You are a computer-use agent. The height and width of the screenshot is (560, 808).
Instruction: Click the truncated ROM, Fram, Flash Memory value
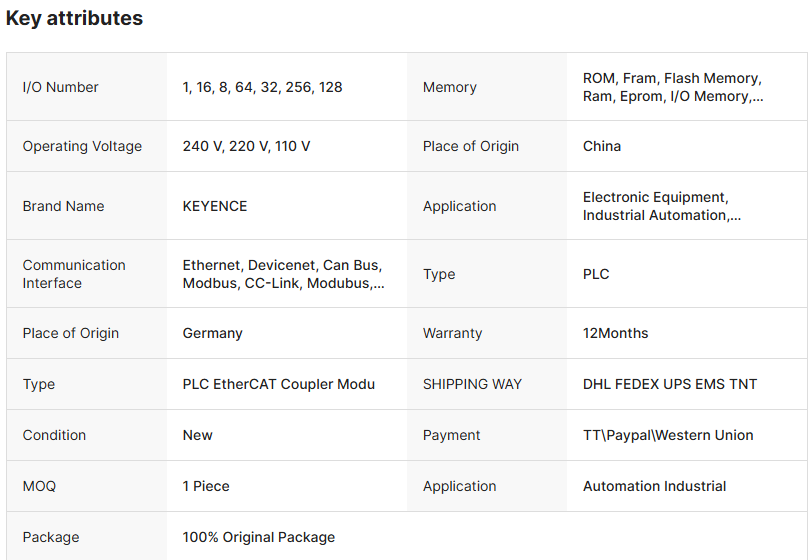click(672, 87)
